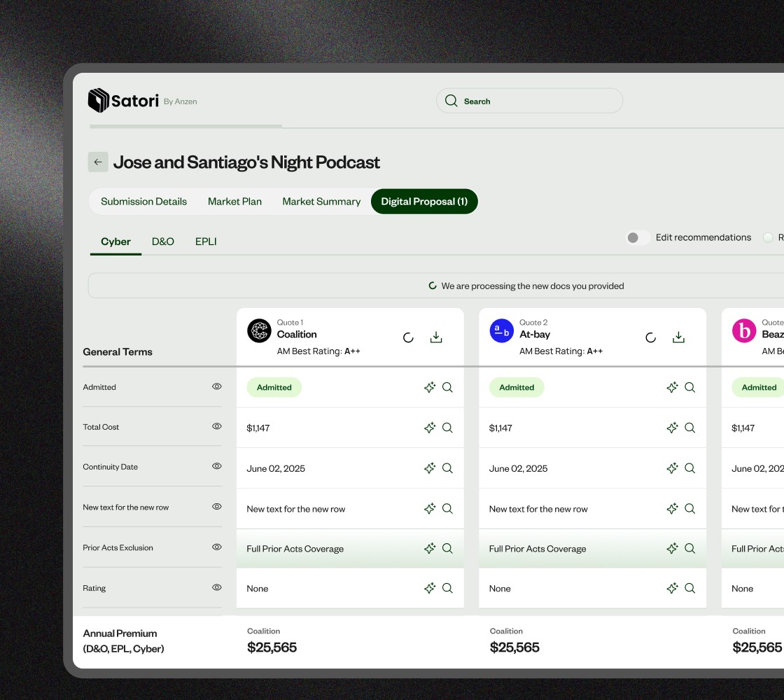Click magnifier for At-bay Admitted row
Image resolution: width=784 pixels, height=700 pixels.
[690, 387]
